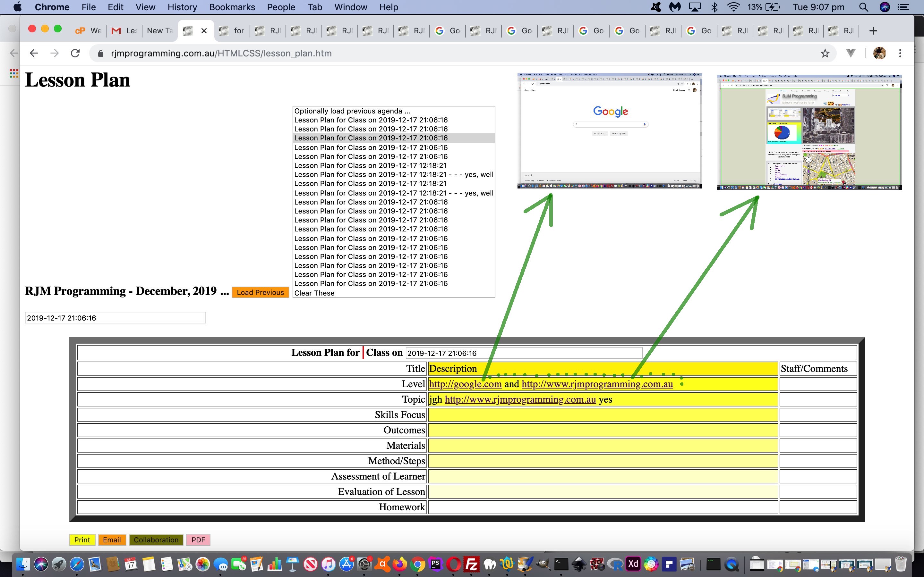Click the Title Description field

point(602,368)
